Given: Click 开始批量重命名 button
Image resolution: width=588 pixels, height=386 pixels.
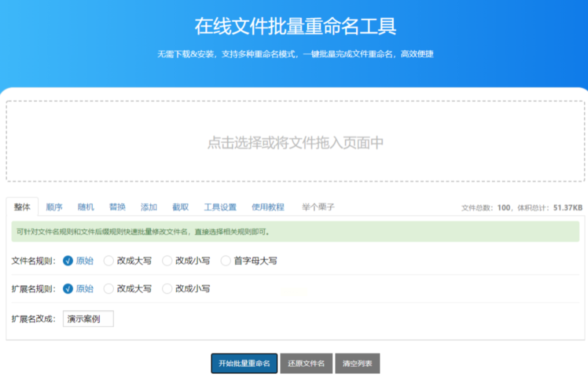Looking at the screenshot, I should pos(244,363).
